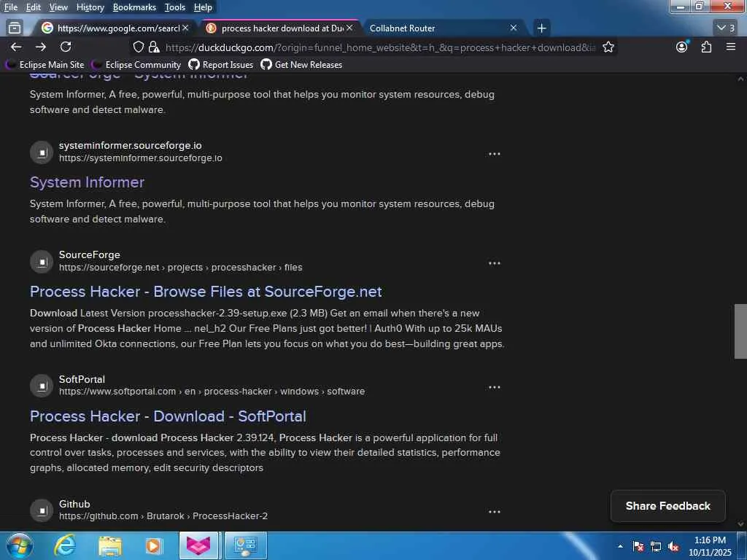Open the account profile icon

682,47
